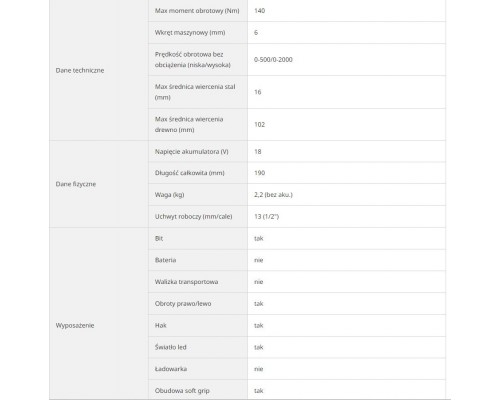The image size is (500, 400).
Task: Select the 190 total length value
Action: (x=259, y=173)
